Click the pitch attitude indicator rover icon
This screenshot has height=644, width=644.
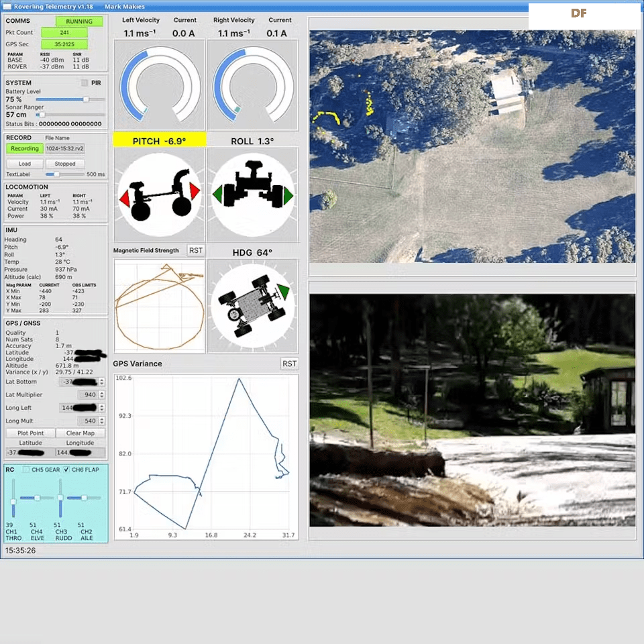coord(160,195)
